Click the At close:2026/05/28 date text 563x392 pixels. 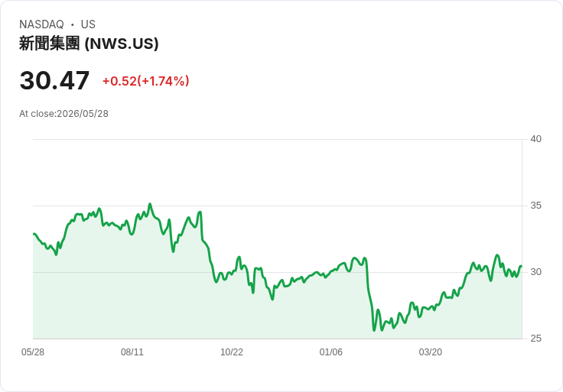click(63, 114)
